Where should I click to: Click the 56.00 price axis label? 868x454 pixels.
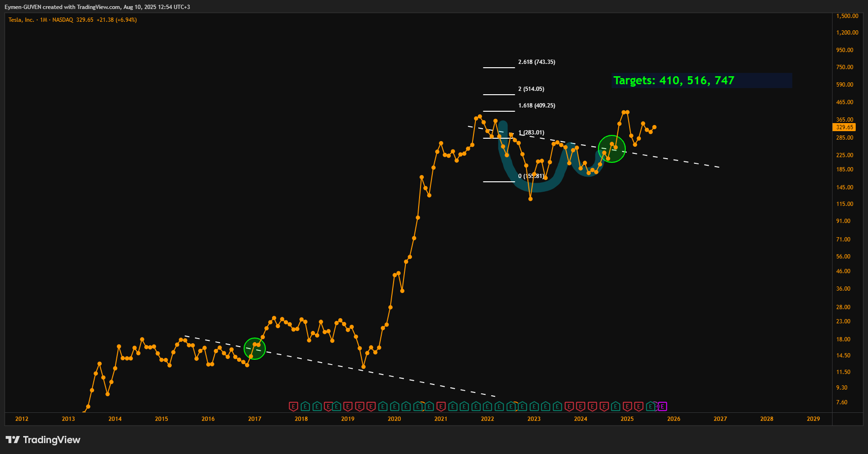click(x=843, y=257)
